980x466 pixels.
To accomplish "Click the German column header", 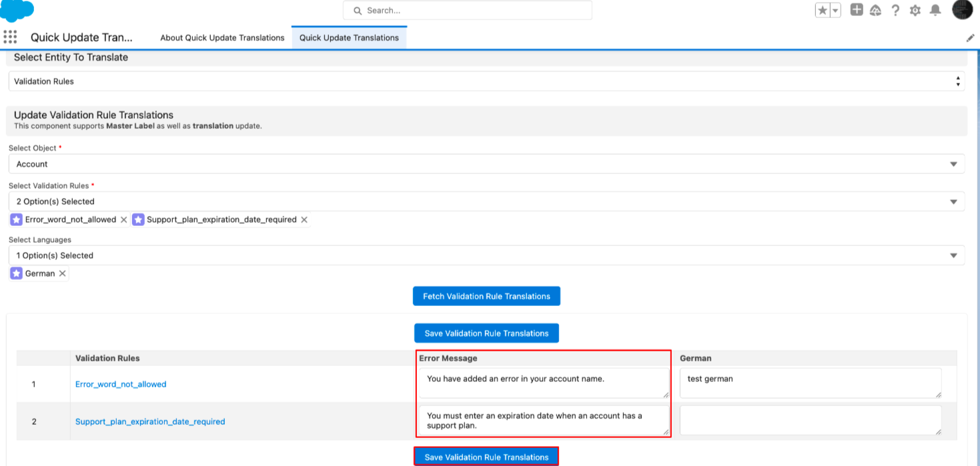I will (x=696, y=358).
